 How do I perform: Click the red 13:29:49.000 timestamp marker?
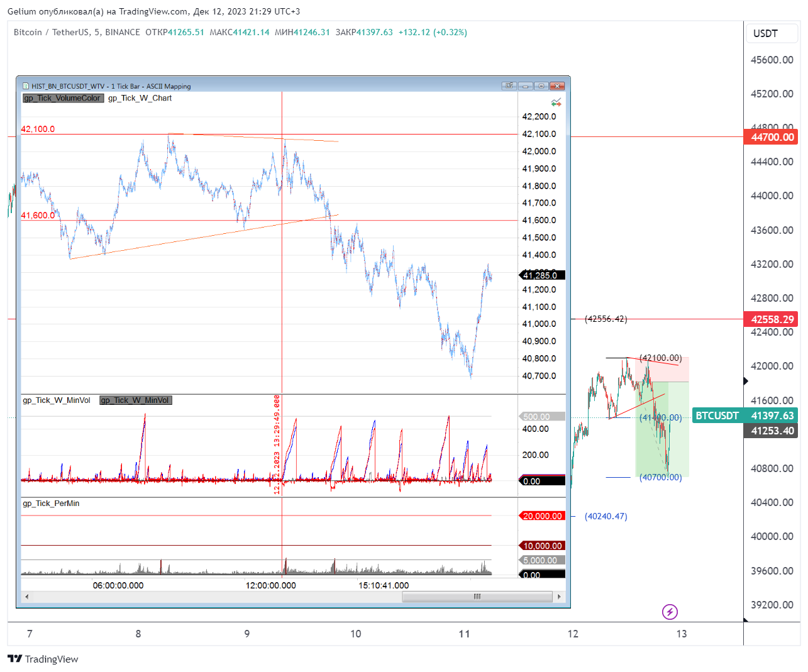point(277,444)
